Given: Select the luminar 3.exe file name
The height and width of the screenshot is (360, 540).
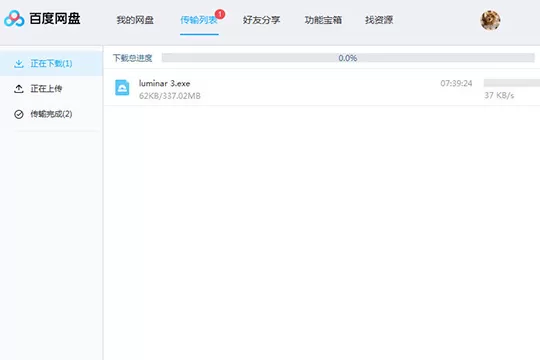Looking at the screenshot, I should (164, 83).
